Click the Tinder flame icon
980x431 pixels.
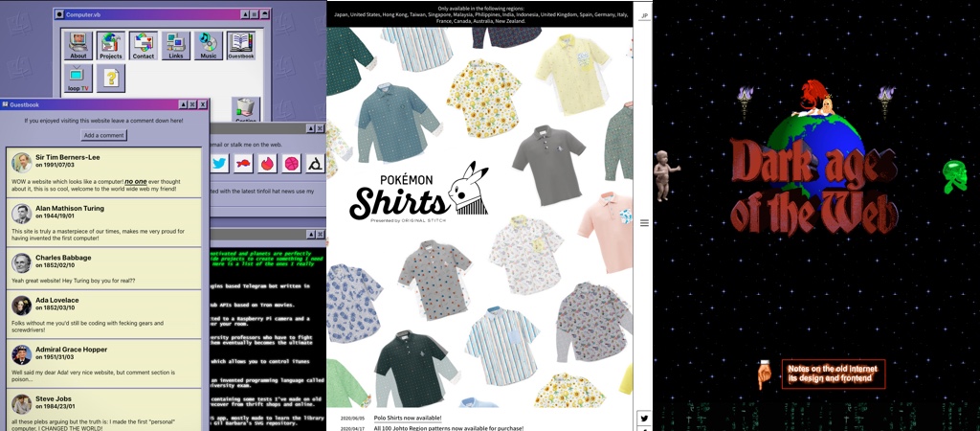268,164
